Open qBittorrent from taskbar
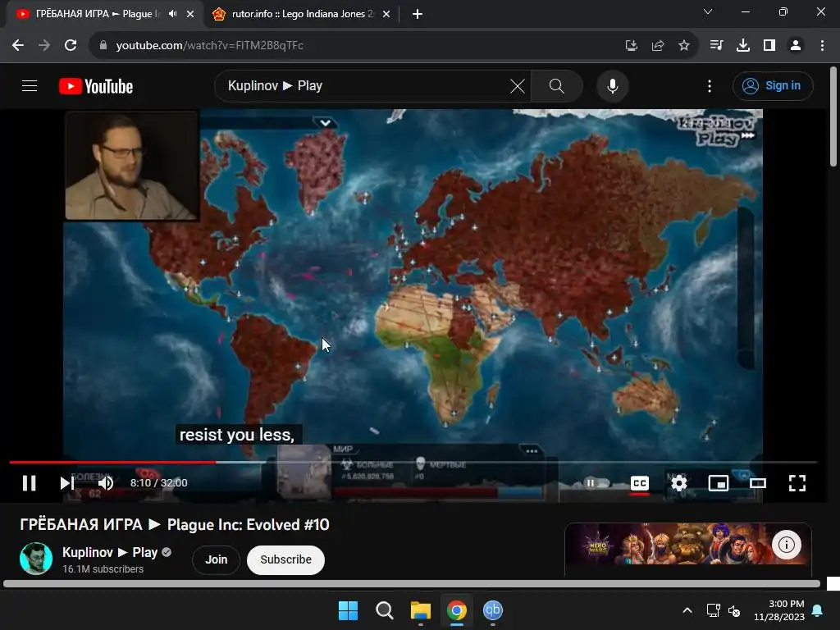 (x=493, y=610)
